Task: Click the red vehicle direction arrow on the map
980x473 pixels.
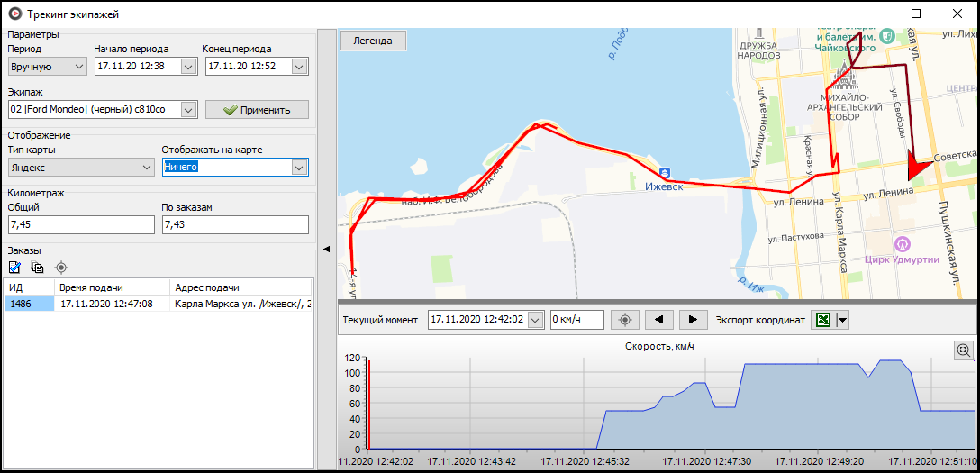Action: 918,167
